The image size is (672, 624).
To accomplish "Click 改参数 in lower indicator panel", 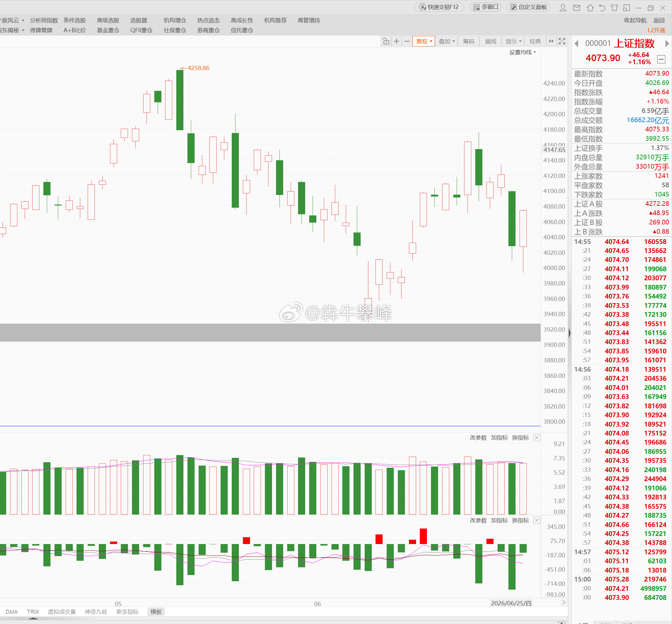I will point(478,520).
